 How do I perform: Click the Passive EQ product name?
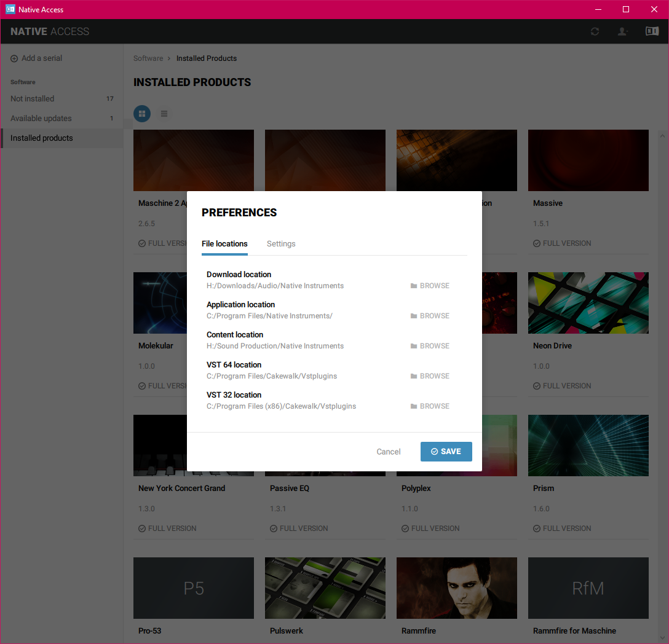(x=289, y=489)
